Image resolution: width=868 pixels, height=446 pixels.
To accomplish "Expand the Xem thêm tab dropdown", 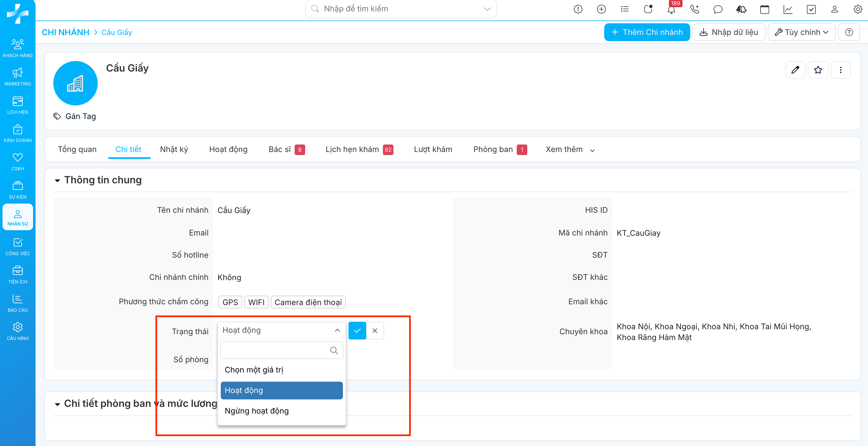I will click(570, 149).
